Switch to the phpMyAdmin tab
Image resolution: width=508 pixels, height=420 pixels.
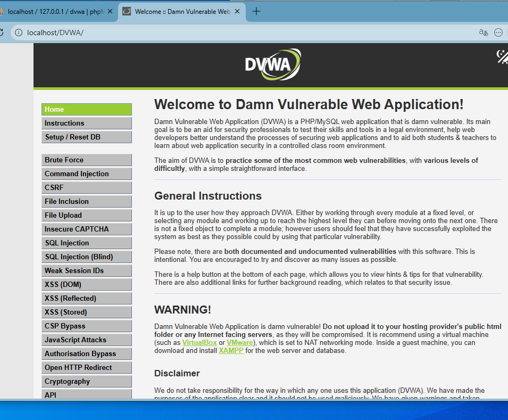[x=57, y=11]
